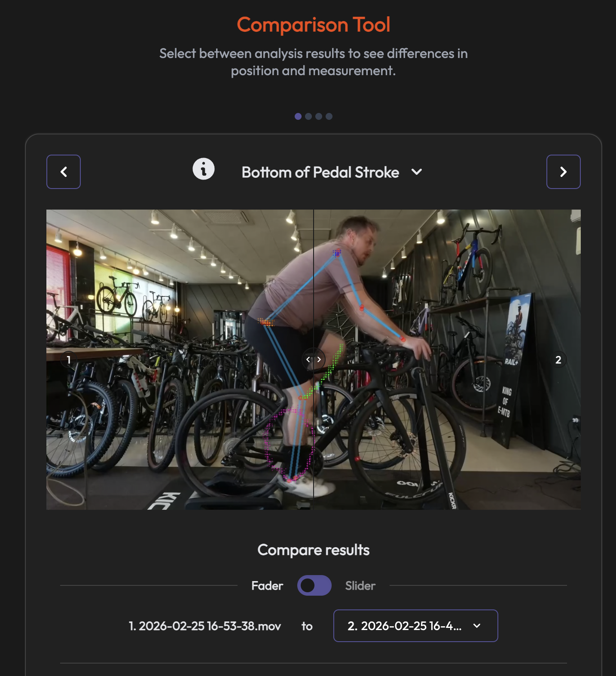
Task: Click the number 2 badge on the image
Action: click(558, 359)
